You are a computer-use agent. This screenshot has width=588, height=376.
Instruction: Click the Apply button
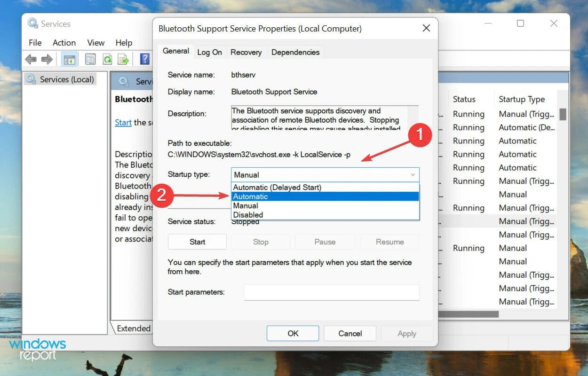coord(407,333)
